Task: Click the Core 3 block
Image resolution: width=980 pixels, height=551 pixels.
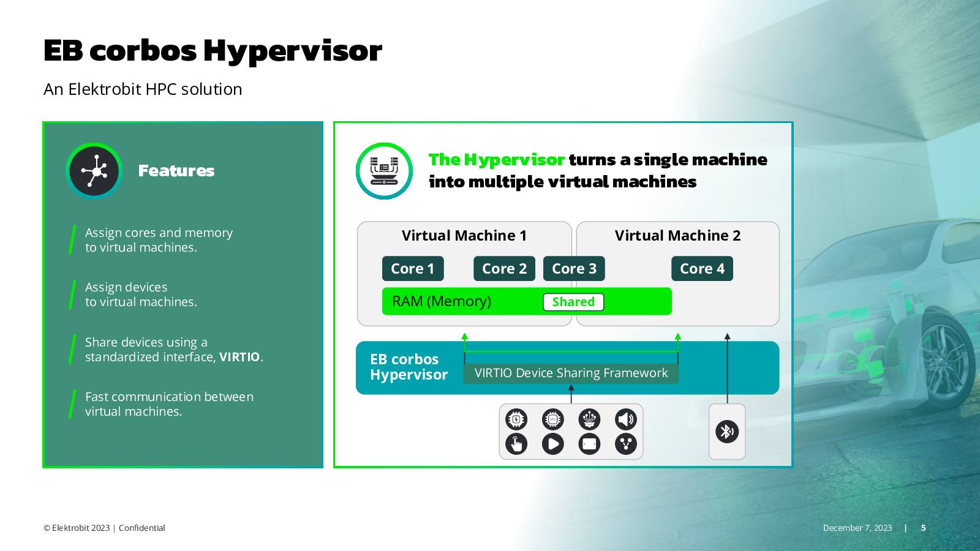Action: pyautogui.click(x=574, y=269)
